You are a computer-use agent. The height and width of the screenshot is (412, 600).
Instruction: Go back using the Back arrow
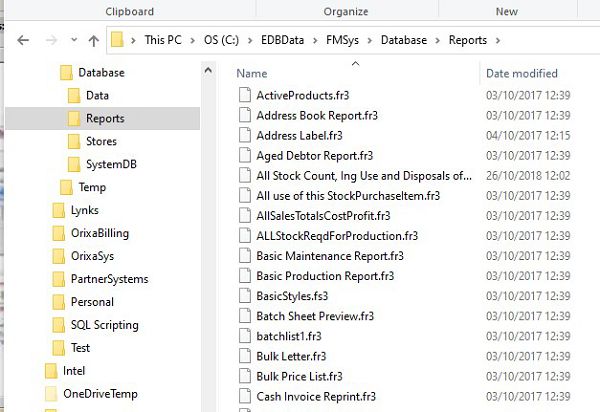23,40
